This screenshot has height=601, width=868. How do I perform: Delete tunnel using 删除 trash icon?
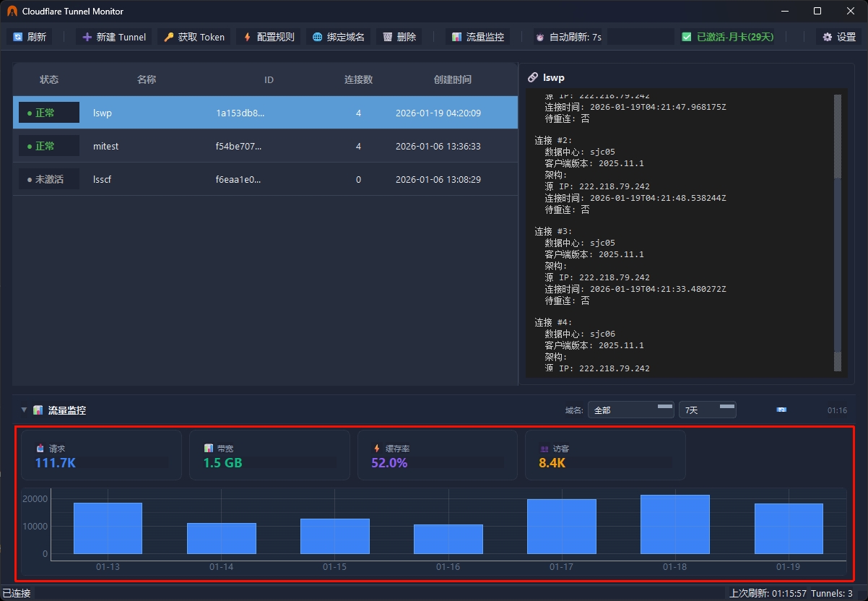[x=388, y=37]
